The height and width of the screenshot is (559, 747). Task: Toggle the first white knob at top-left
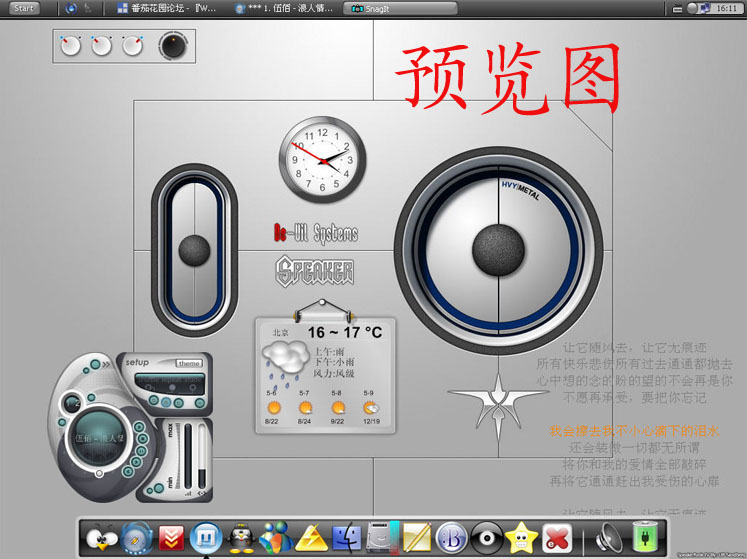tap(71, 45)
